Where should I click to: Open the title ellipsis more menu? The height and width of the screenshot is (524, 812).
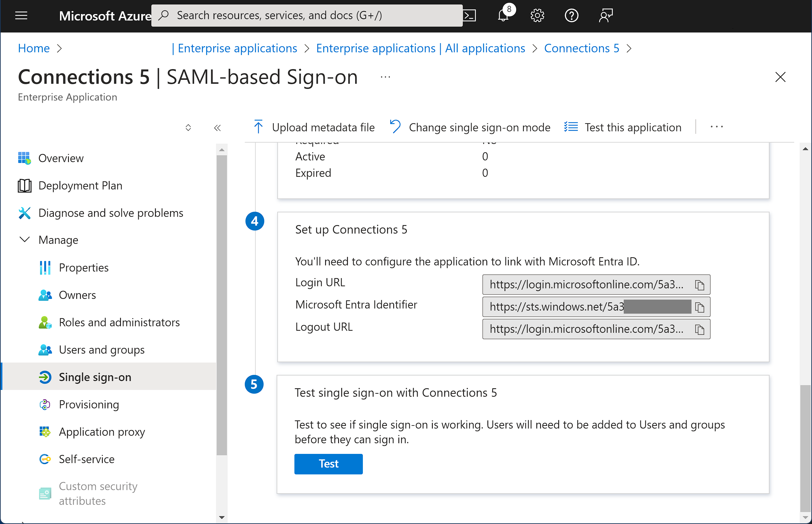pyautogui.click(x=385, y=77)
